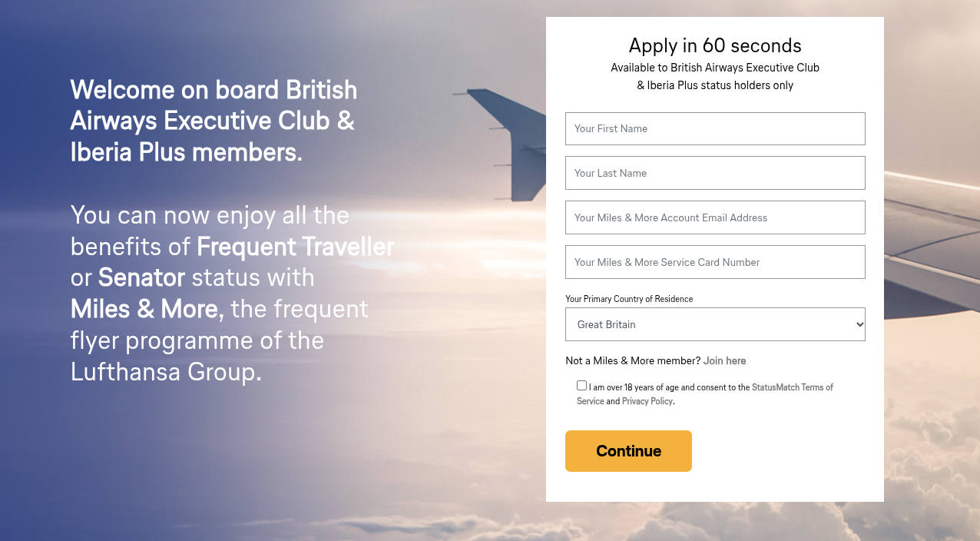Click the Apply in 60 seconds heading
The height and width of the screenshot is (541, 980).
coord(714,45)
